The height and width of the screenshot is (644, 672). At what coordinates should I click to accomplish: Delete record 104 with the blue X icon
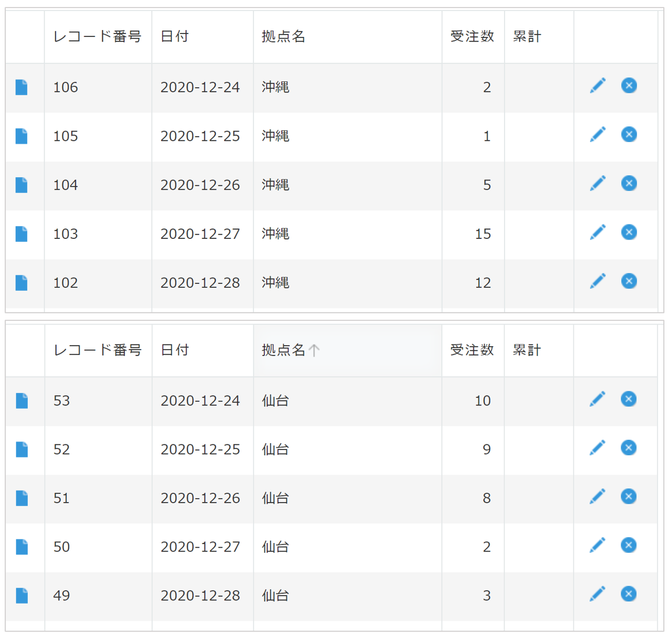[629, 183]
